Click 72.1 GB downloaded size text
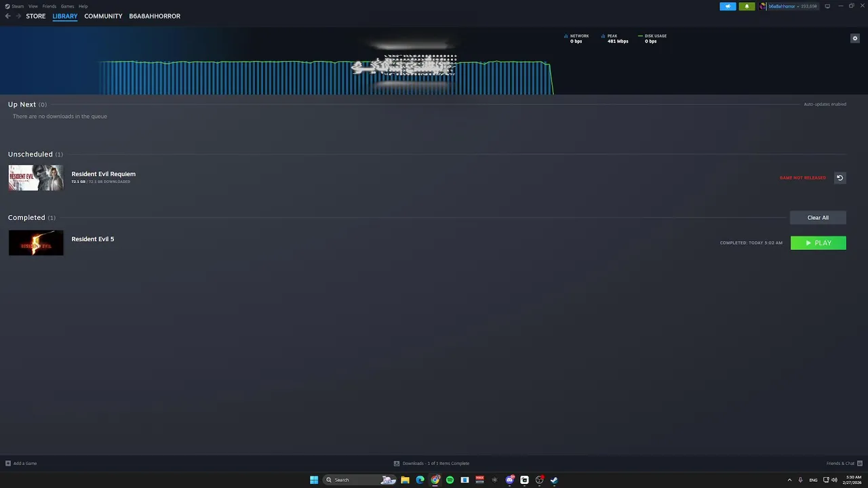 tap(100, 182)
